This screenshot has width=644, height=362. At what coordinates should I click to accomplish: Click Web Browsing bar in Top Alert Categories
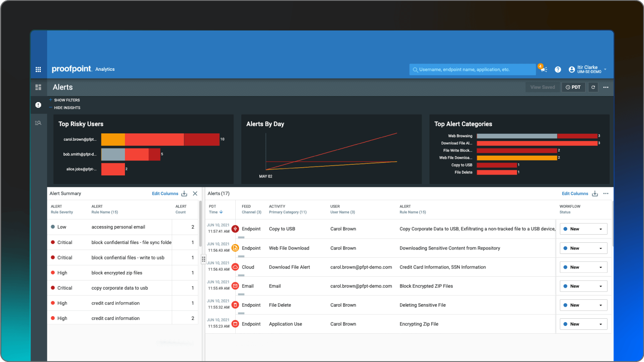[x=537, y=136]
